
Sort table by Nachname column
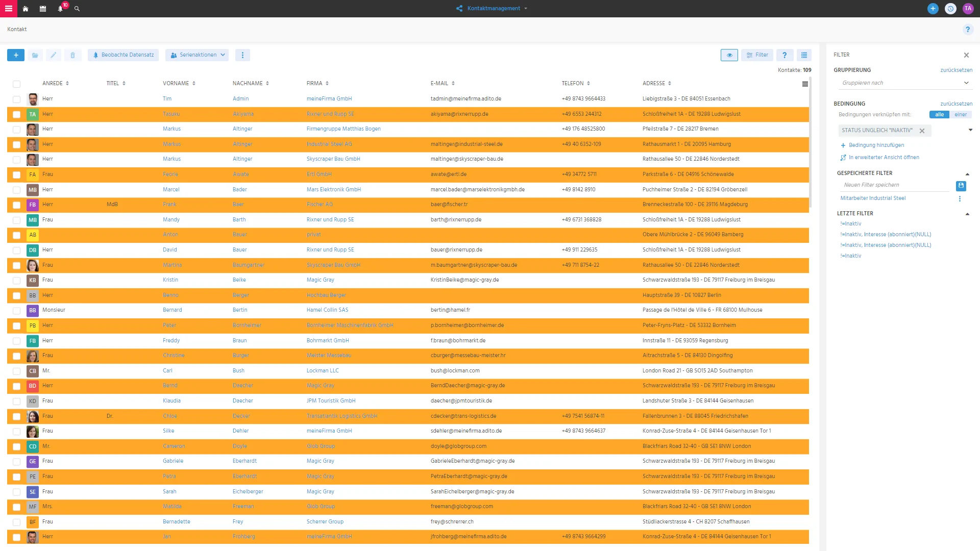pyautogui.click(x=251, y=84)
